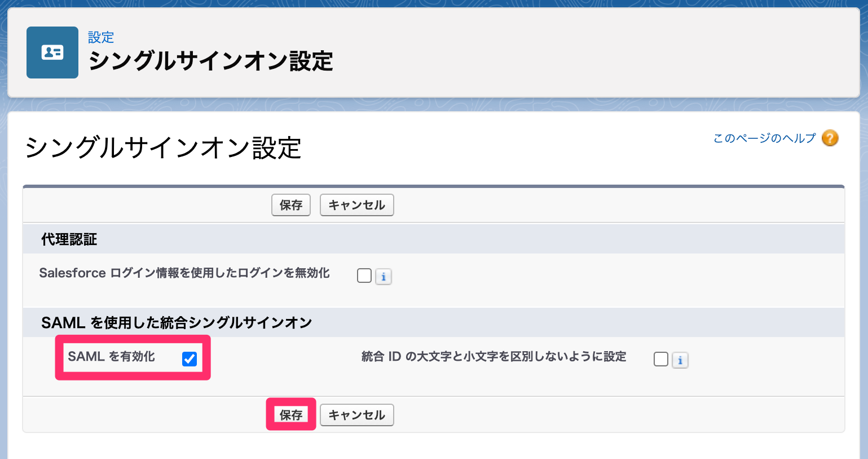
Task: Uncheck the SAML を有効化 checkbox
Action: point(190,359)
